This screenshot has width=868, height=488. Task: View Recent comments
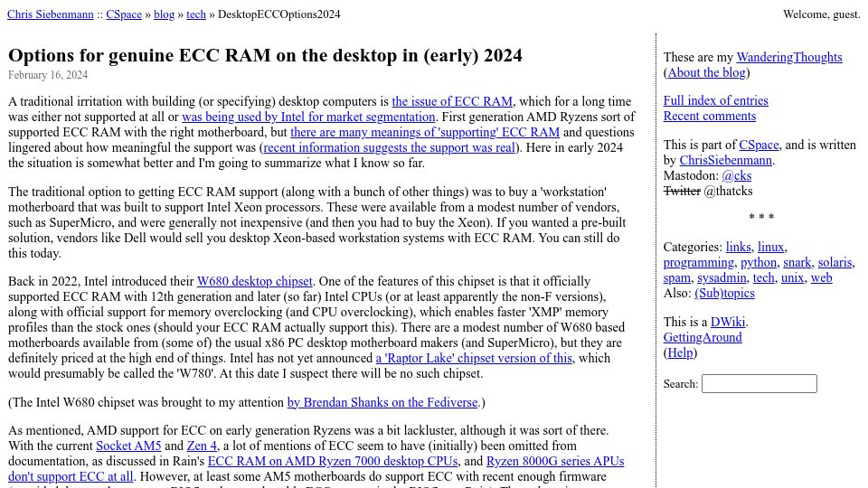pos(710,116)
